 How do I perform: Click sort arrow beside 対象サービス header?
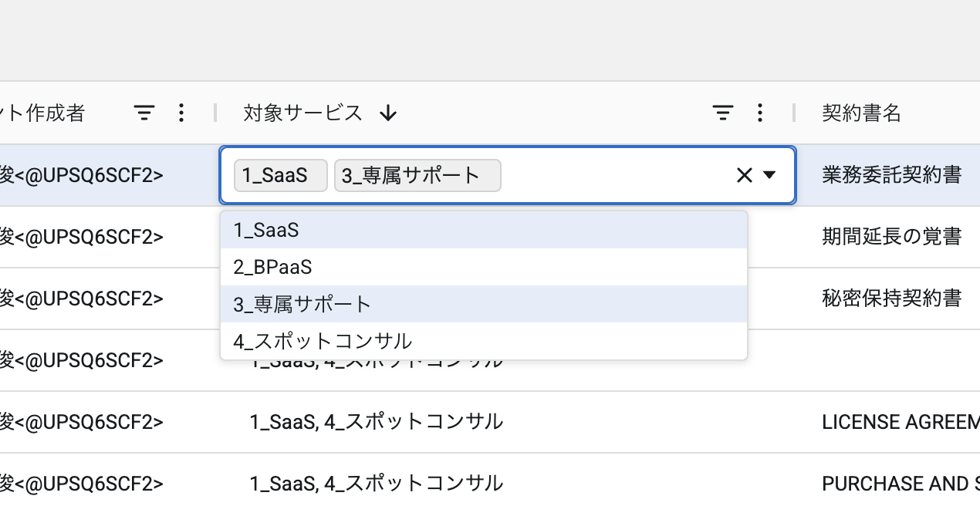[388, 113]
